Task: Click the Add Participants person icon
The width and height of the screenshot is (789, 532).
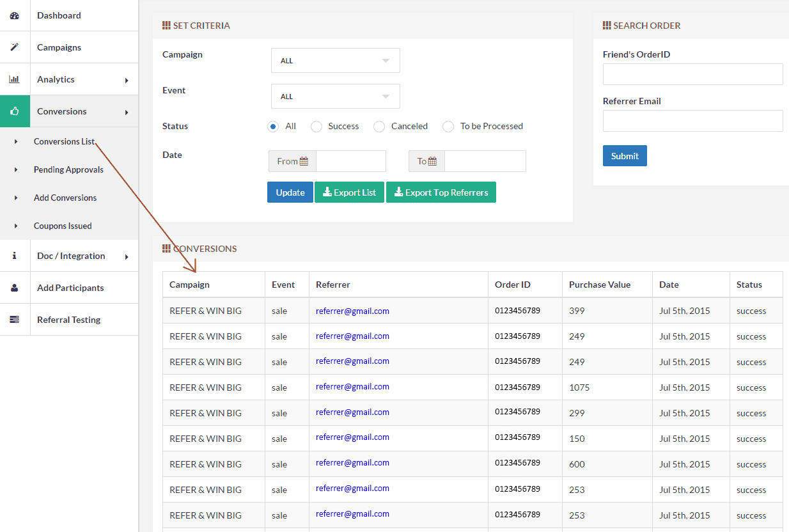Action: click(15, 288)
